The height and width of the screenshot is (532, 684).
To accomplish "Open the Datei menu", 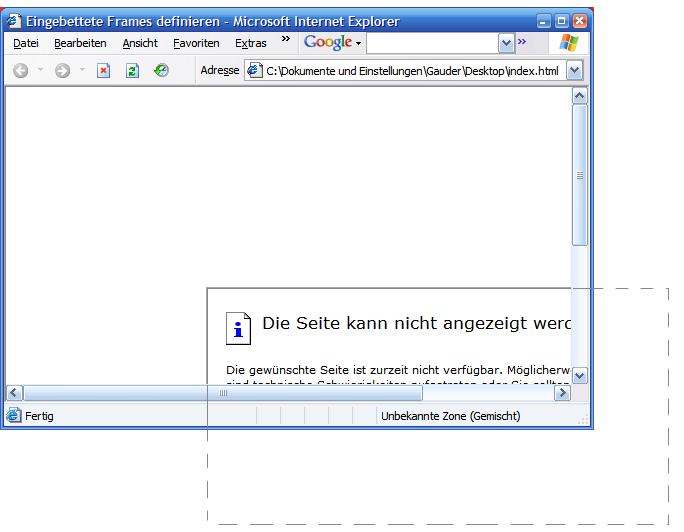I will 26,43.
